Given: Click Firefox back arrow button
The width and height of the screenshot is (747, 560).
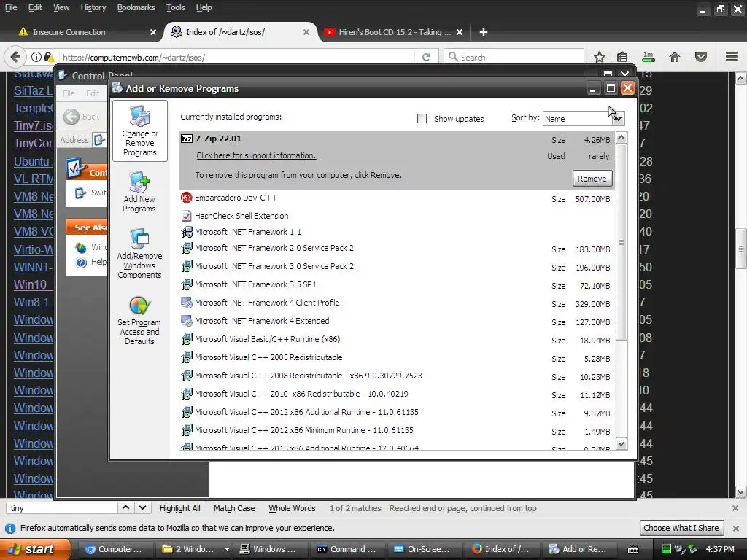Looking at the screenshot, I should [15, 57].
